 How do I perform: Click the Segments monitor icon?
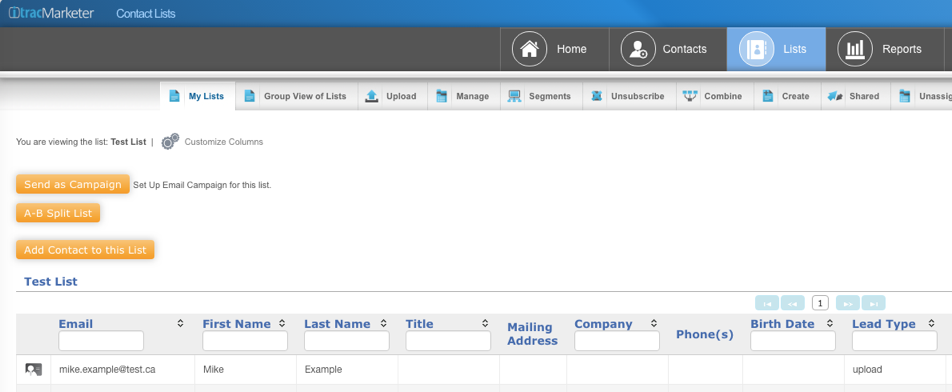514,96
